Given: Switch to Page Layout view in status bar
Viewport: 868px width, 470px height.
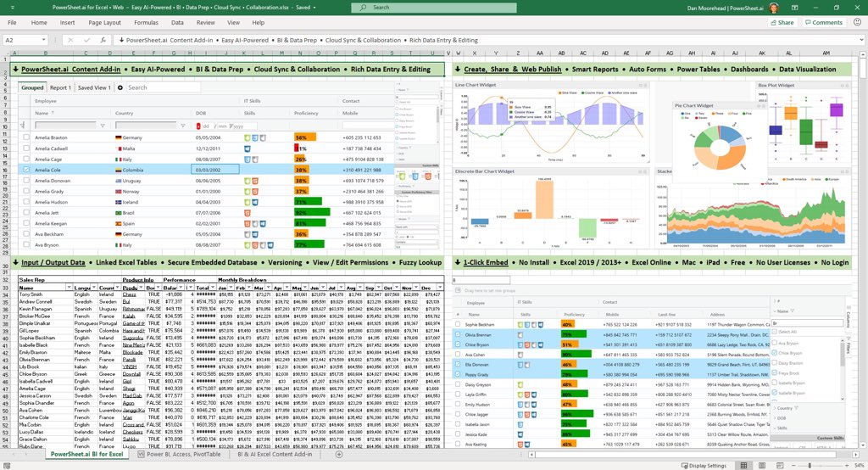Looking at the screenshot, I should [762, 465].
